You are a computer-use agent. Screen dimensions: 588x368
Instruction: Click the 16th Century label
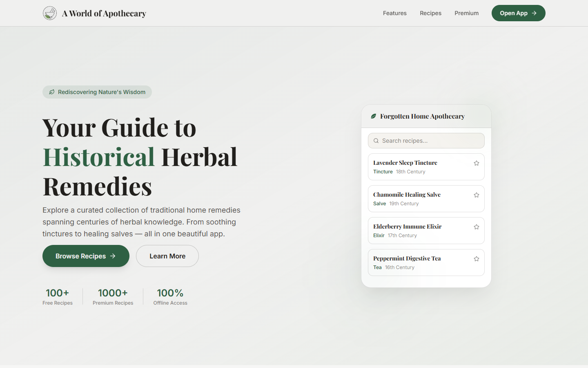399,267
